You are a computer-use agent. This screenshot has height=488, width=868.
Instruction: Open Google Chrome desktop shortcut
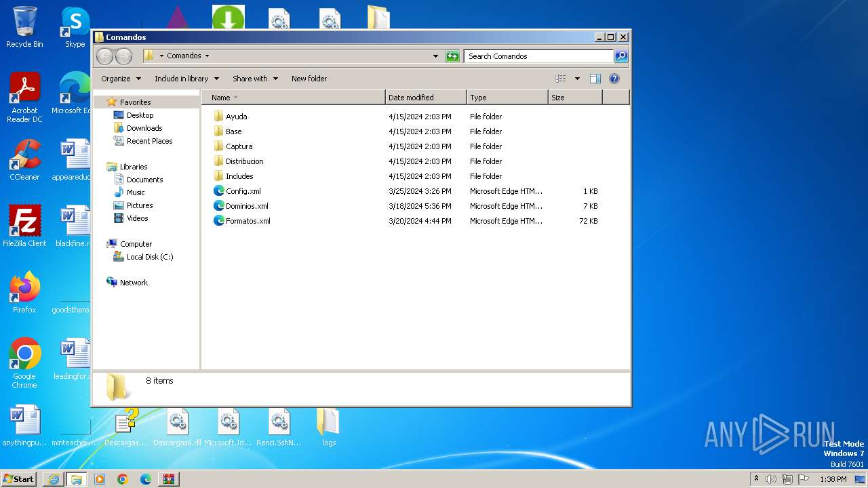pos(24,363)
